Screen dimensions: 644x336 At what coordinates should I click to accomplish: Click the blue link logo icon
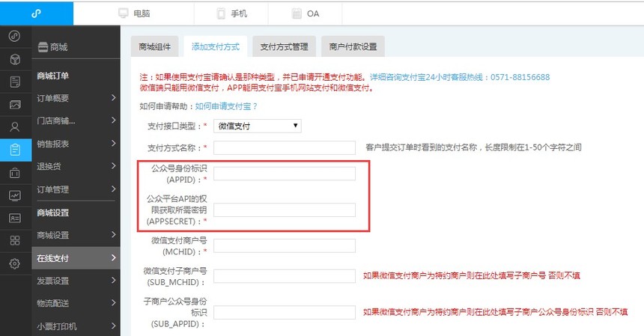[36, 13]
